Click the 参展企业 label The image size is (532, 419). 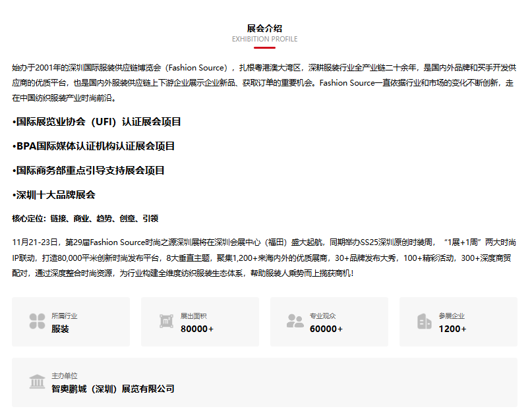452,316
